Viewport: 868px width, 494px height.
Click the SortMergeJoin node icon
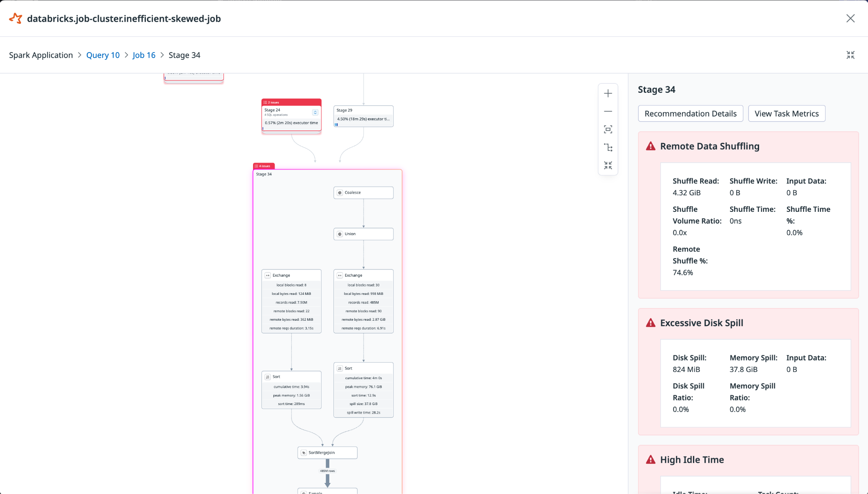(303, 452)
